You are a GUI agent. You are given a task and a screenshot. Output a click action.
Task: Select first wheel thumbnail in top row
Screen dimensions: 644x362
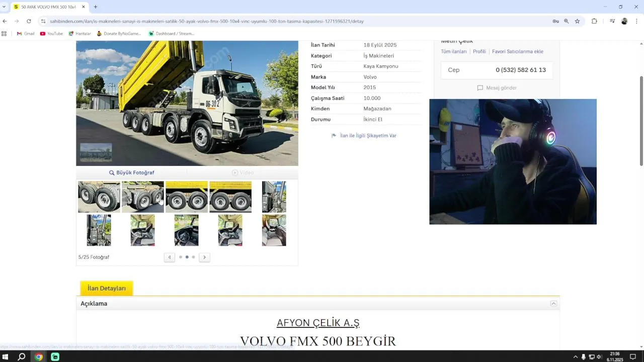coord(99,197)
